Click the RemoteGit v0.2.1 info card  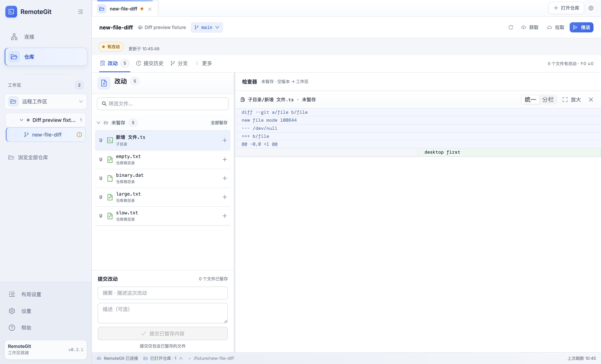tap(46, 350)
